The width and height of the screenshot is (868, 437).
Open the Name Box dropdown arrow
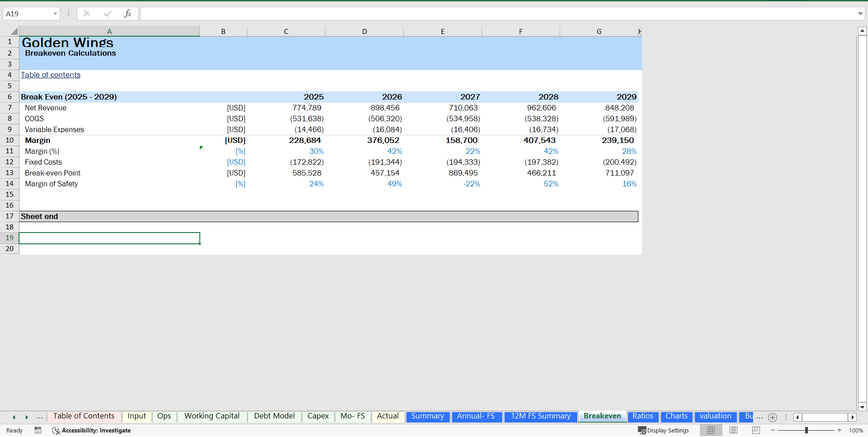point(55,14)
